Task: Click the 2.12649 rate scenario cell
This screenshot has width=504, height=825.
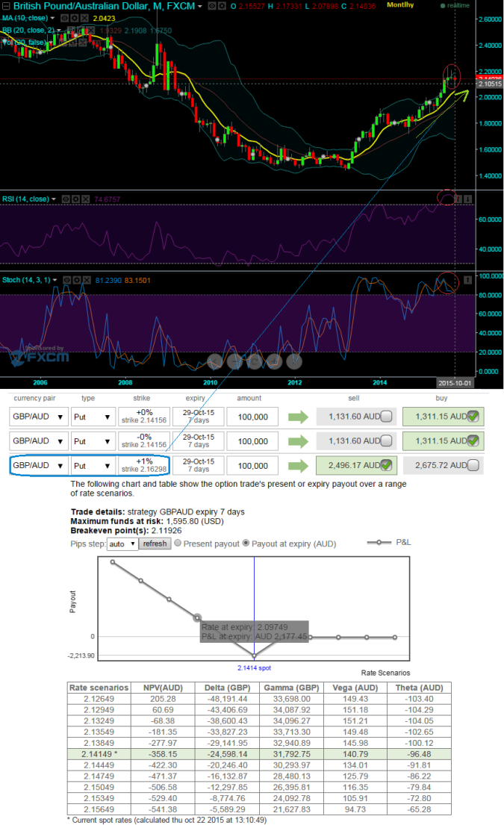Action: (x=99, y=699)
